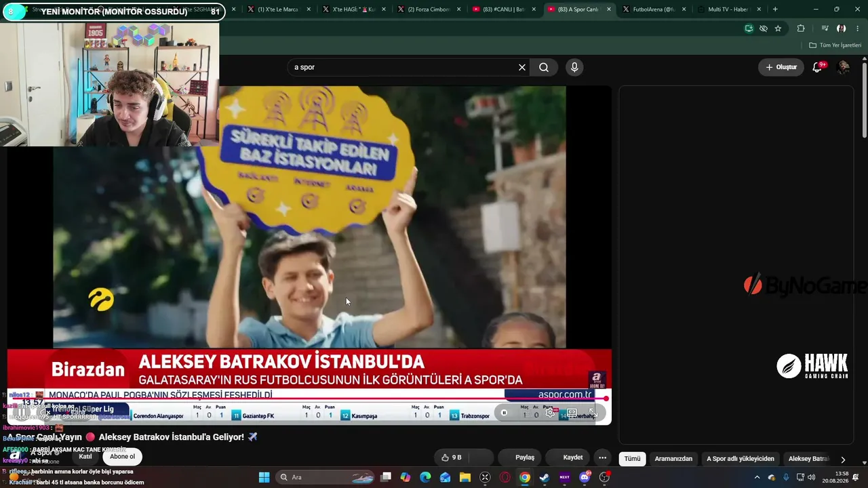The width and height of the screenshot is (868, 488).
Task: Switch to the "(2) Forza Cimbom" tab
Action: pyautogui.click(x=429, y=9)
